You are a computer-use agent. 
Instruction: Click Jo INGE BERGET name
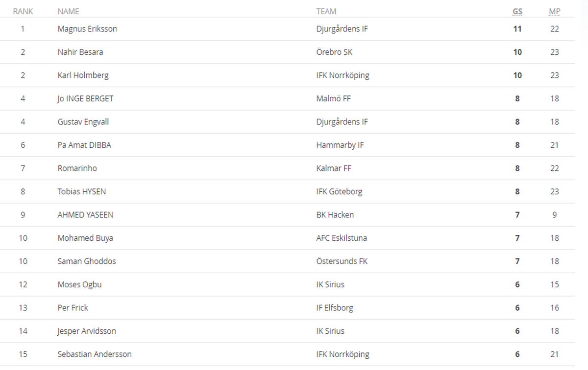(x=85, y=98)
